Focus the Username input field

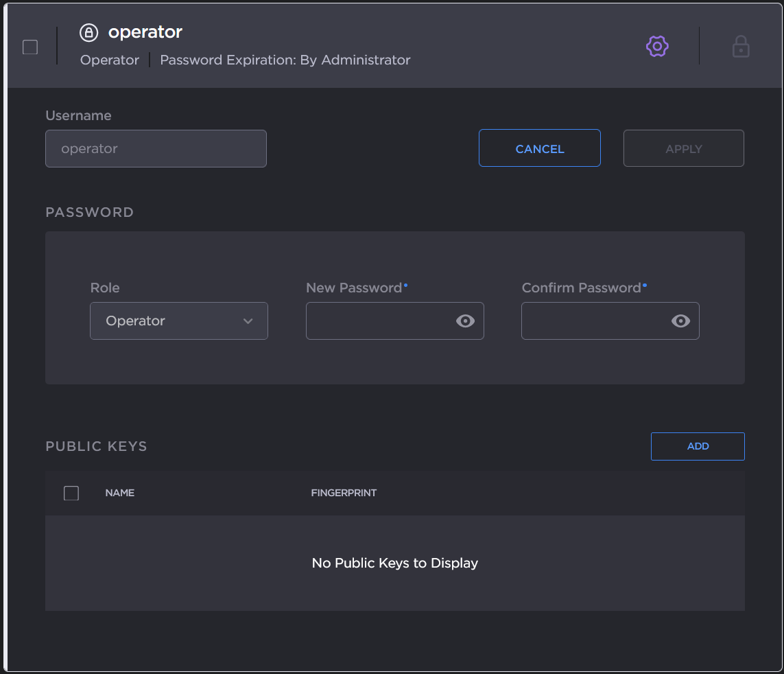point(156,148)
